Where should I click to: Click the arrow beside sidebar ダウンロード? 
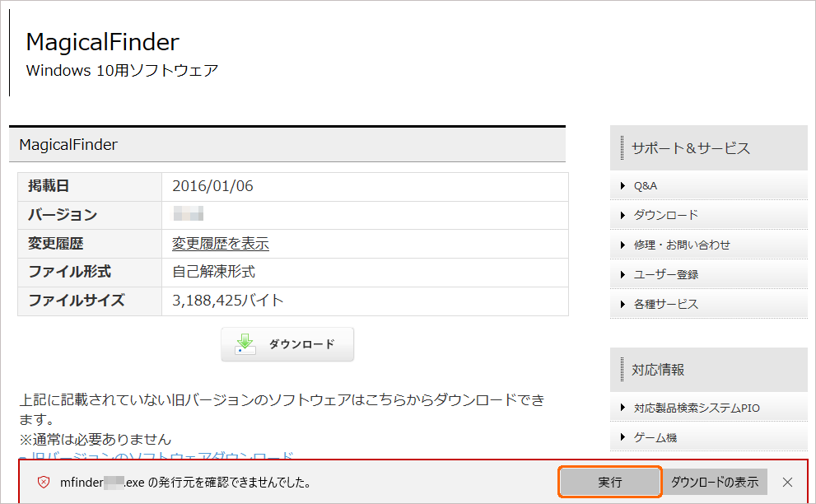(x=623, y=215)
